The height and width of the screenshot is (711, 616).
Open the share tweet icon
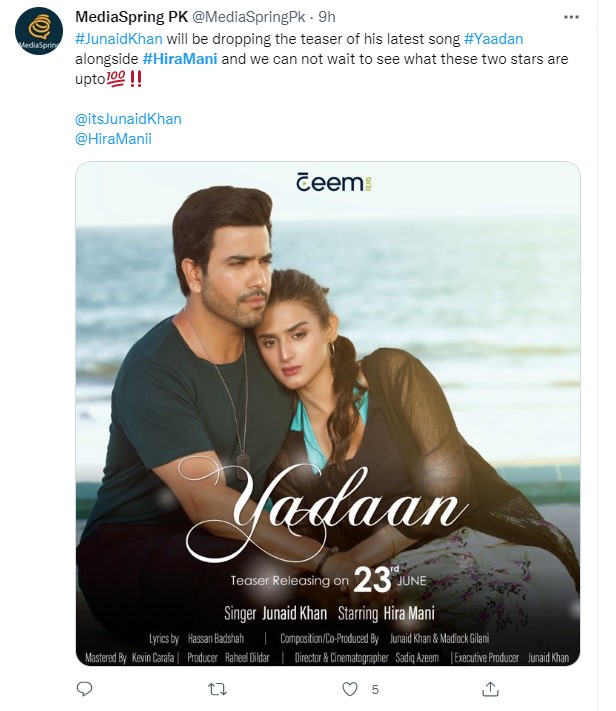click(490, 689)
